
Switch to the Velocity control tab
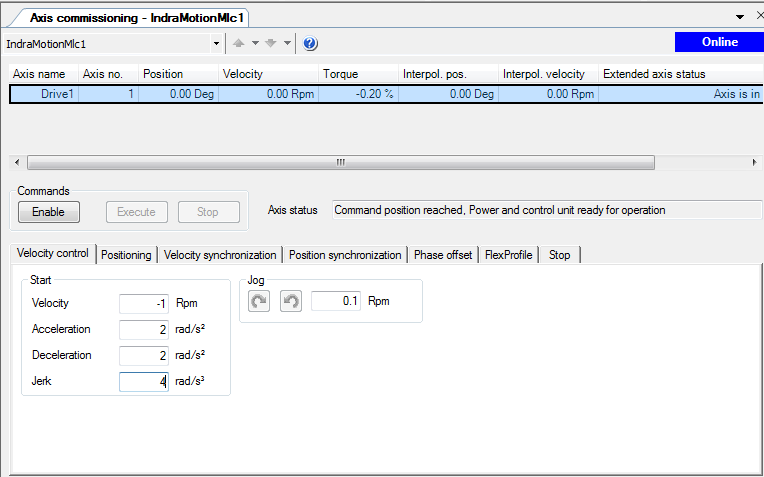(53, 253)
